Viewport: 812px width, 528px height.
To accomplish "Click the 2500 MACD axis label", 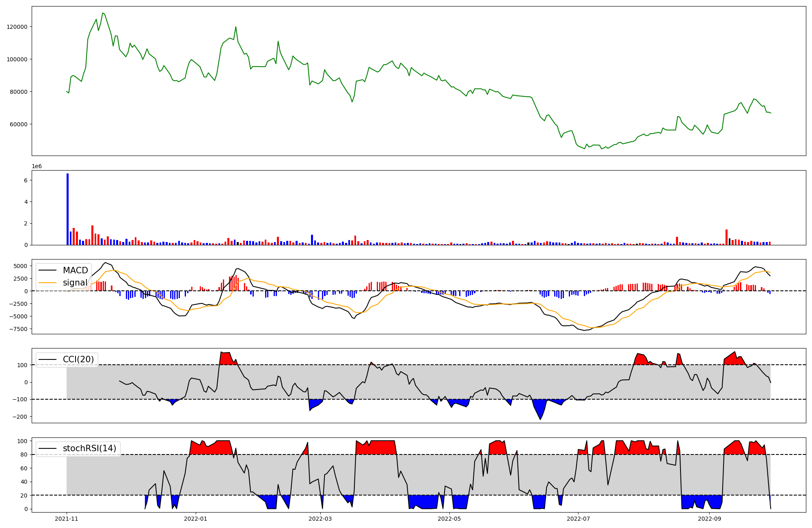I will [21, 279].
